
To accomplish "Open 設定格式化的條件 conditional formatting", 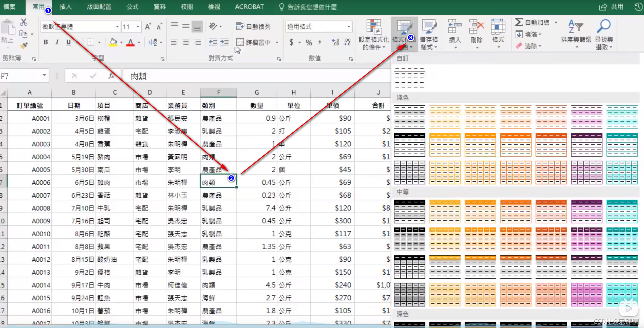I will (374, 34).
